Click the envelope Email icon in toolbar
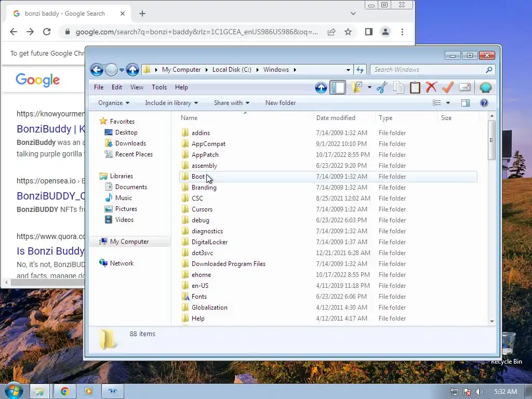 (464, 87)
